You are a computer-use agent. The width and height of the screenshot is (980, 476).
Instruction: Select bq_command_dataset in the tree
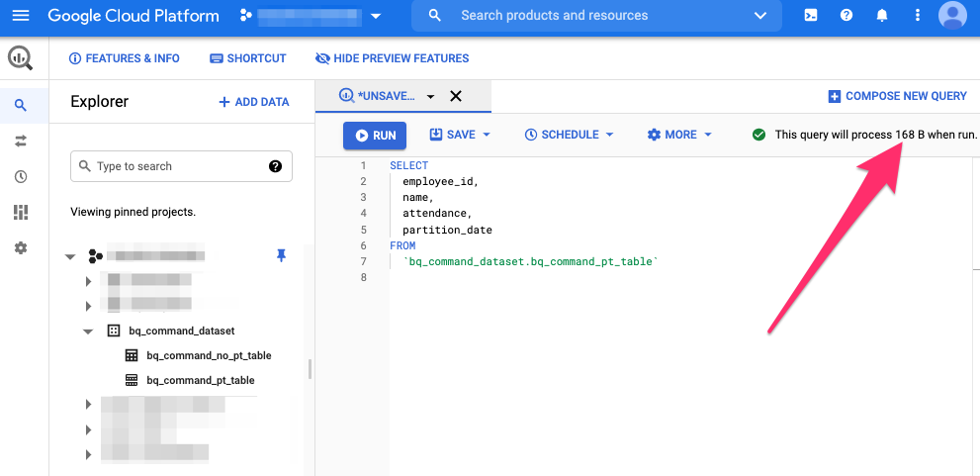(182, 331)
